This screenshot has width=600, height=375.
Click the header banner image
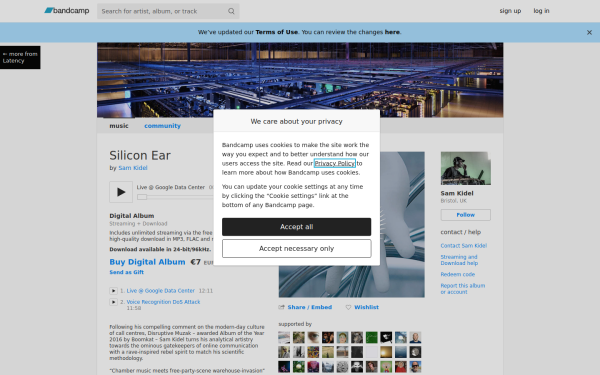pos(300,80)
